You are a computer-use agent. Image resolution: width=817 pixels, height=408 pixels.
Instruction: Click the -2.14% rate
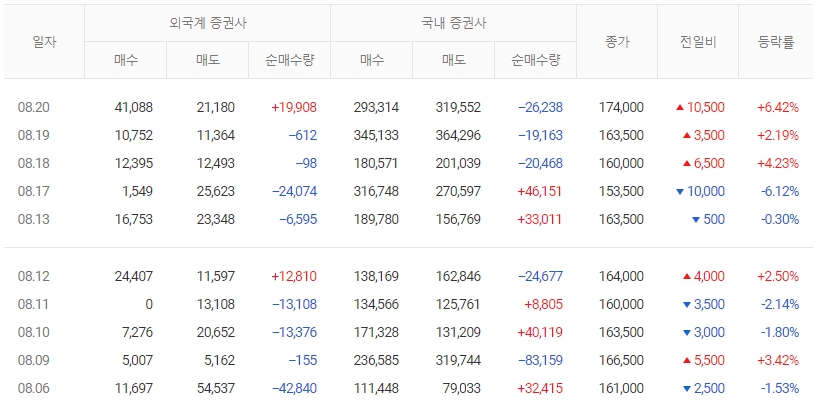(779, 304)
